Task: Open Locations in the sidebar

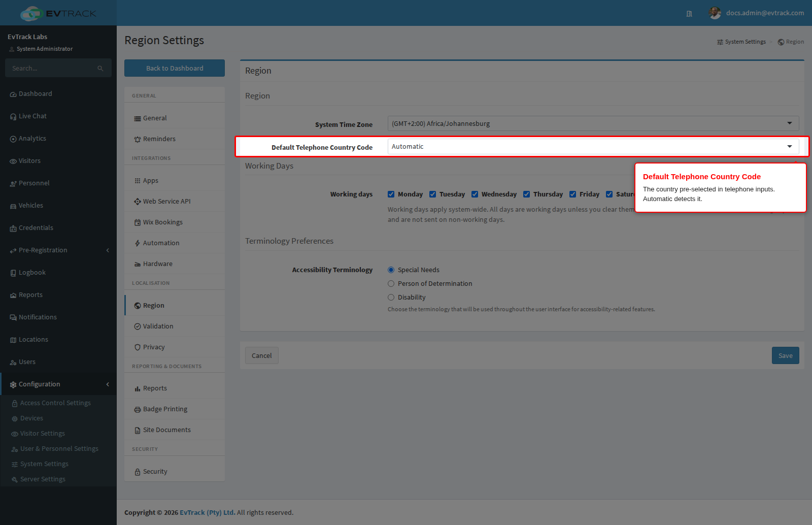Action: 58,340
